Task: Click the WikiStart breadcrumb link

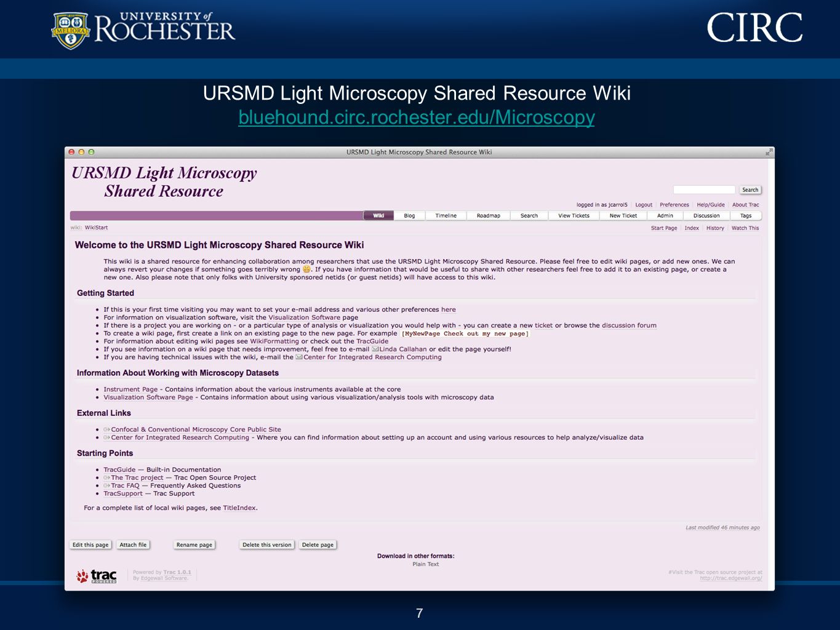Action: pos(96,228)
